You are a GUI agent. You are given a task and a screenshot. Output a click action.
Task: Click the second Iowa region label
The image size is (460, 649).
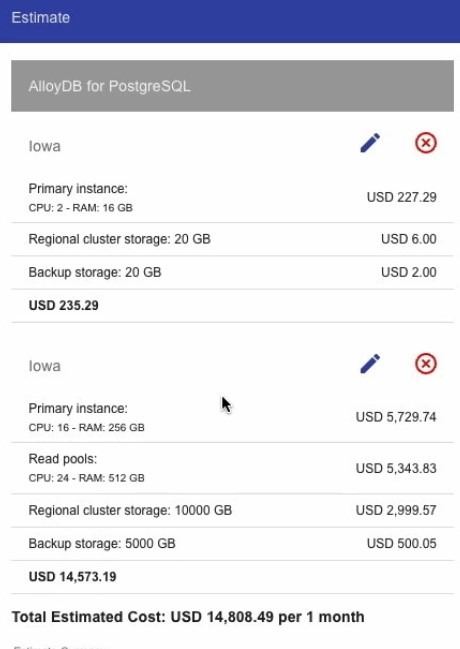44,366
